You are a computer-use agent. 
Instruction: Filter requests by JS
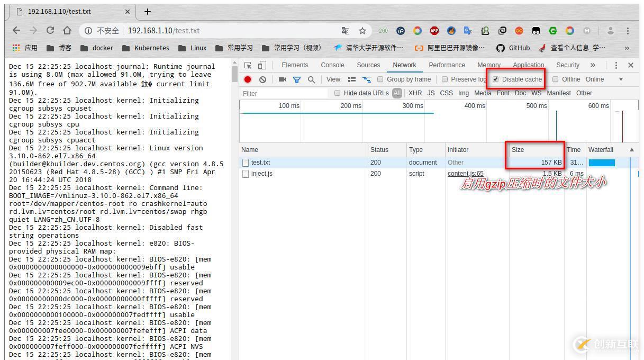coord(431,93)
